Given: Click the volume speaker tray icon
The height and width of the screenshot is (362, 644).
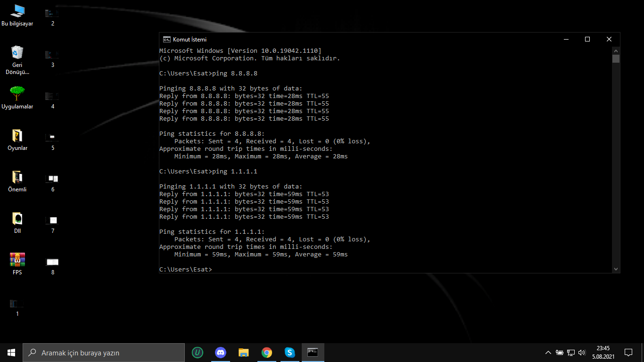Looking at the screenshot, I should [582, 353].
